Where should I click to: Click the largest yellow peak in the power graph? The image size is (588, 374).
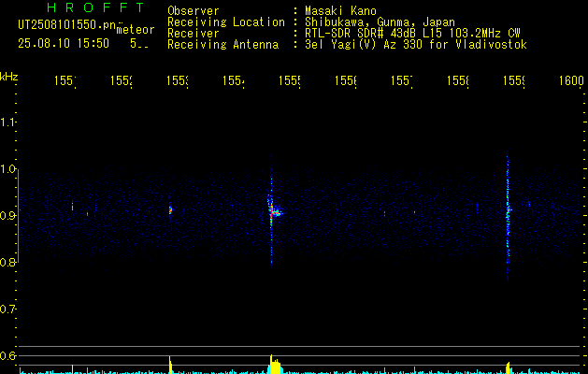[x=275, y=365]
